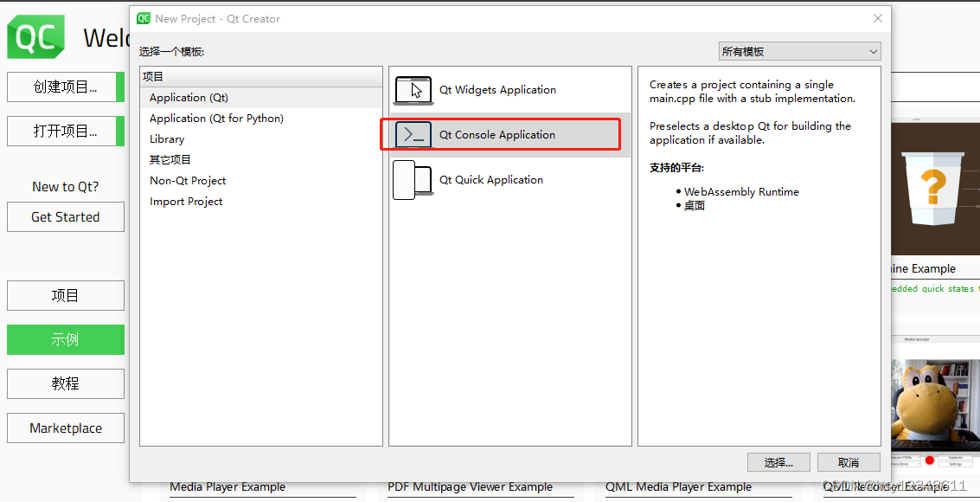Select the Library category
Viewport: 980px width, 502px height.
click(x=167, y=138)
